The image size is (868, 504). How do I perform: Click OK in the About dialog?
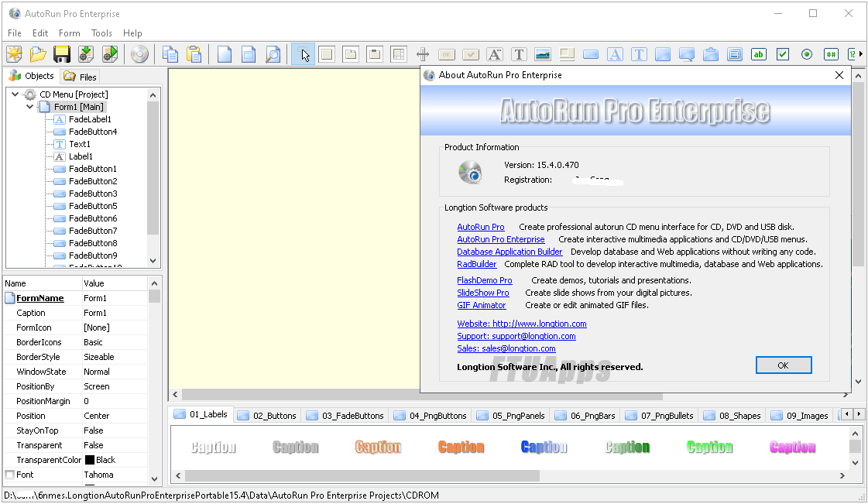point(784,365)
